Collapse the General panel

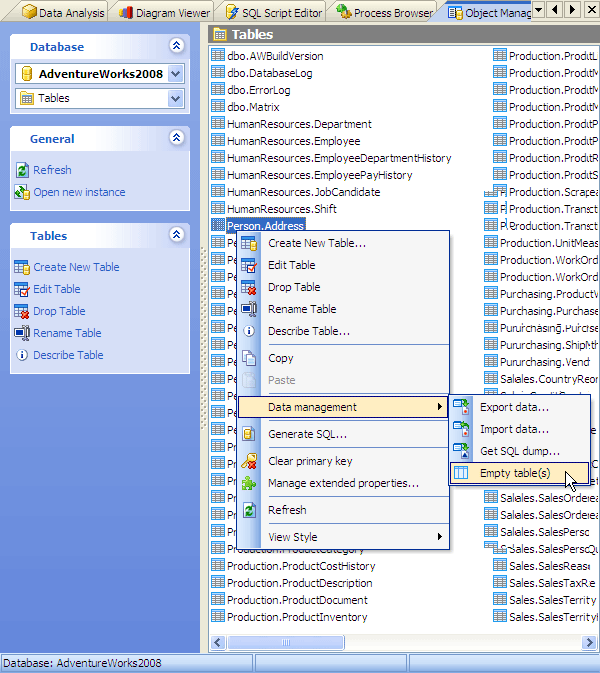176,138
